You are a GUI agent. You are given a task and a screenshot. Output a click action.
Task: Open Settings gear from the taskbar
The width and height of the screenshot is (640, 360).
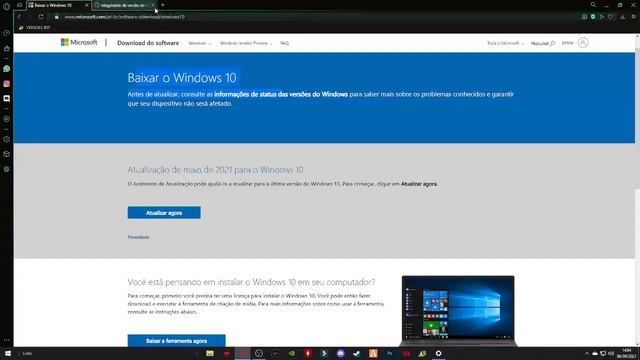tap(438, 353)
